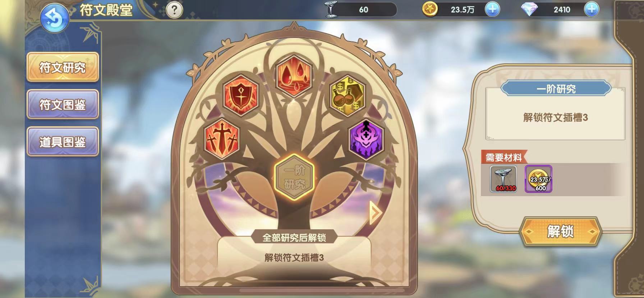Tap the blue back arrow button
The width and height of the screenshot is (644, 298).
(55, 19)
